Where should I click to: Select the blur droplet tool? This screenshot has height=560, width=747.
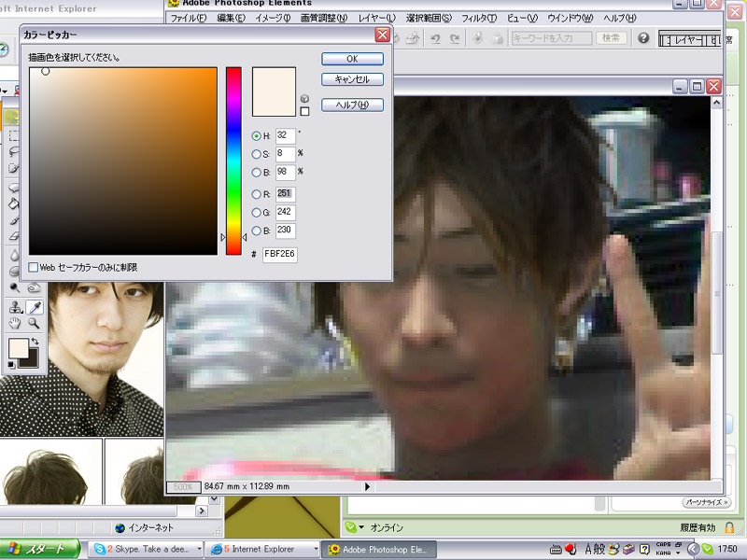(14, 255)
